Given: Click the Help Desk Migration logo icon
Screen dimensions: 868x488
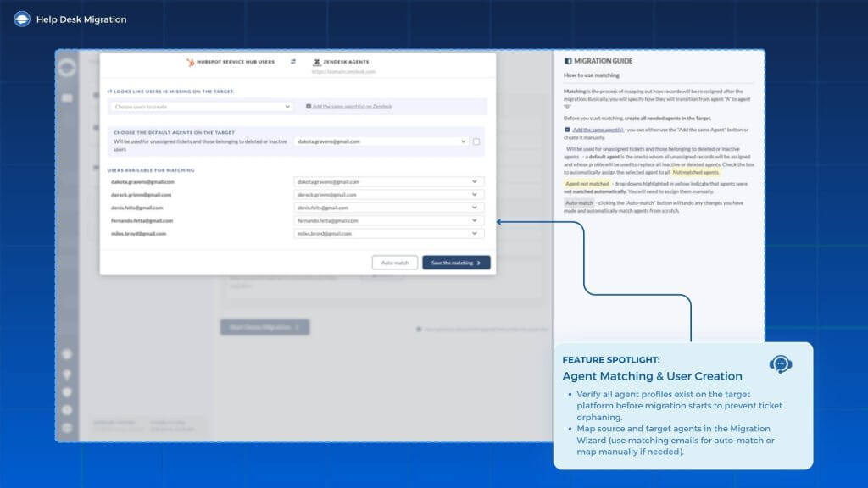Looking at the screenshot, I should (x=22, y=19).
